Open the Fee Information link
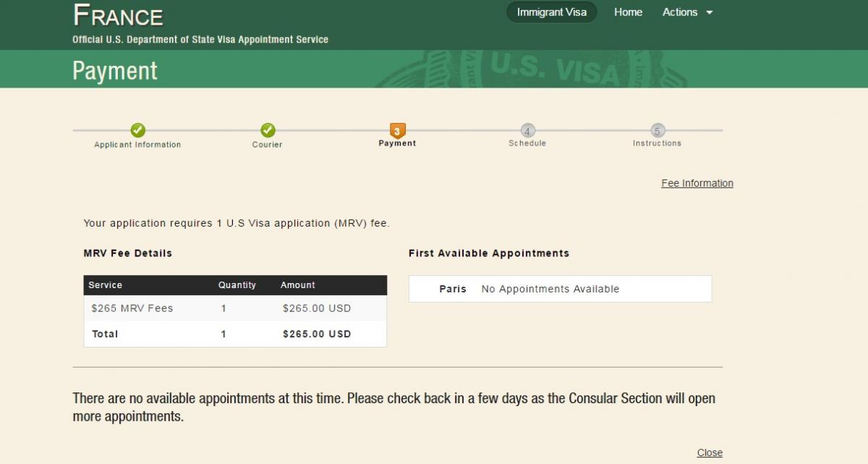 (697, 183)
